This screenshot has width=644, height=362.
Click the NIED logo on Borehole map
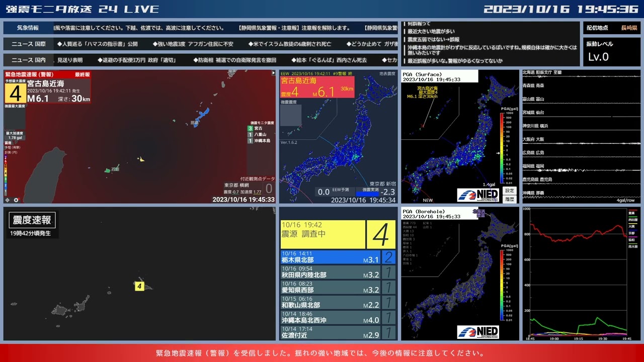tap(478, 332)
